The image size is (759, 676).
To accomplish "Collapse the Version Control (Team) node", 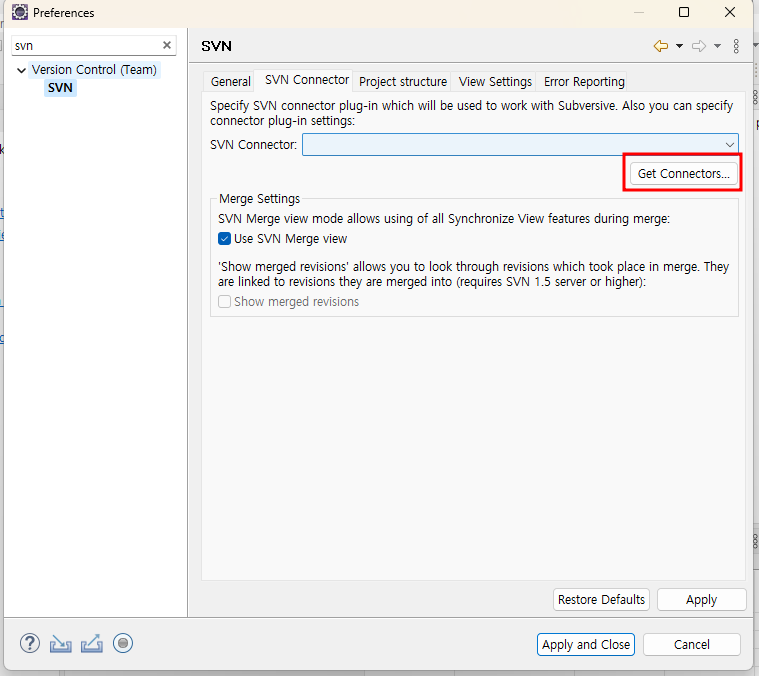I will [x=21, y=70].
